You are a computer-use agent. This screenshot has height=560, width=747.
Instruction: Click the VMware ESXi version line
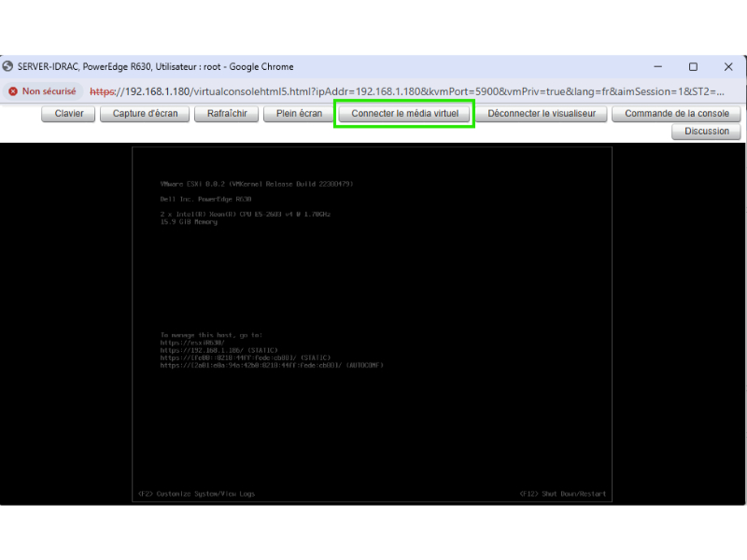257,184
